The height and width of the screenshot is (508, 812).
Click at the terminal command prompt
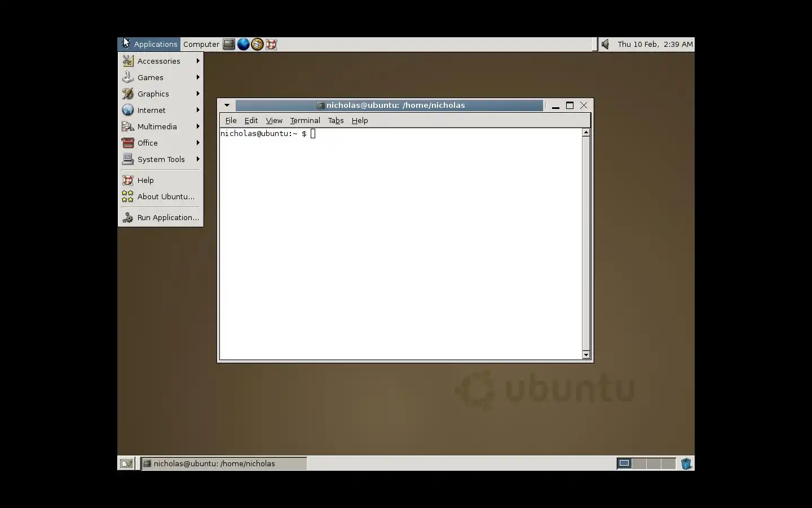(x=313, y=134)
